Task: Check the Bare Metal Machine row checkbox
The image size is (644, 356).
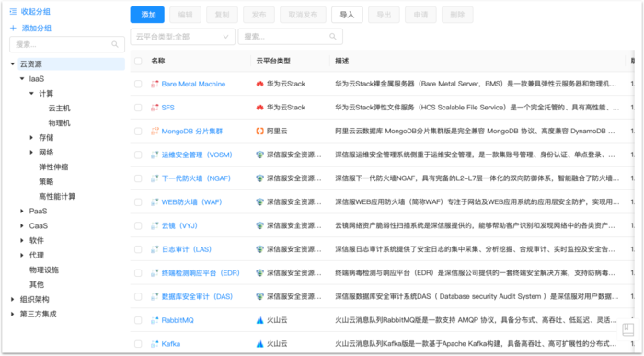Action: pos(138,84)
